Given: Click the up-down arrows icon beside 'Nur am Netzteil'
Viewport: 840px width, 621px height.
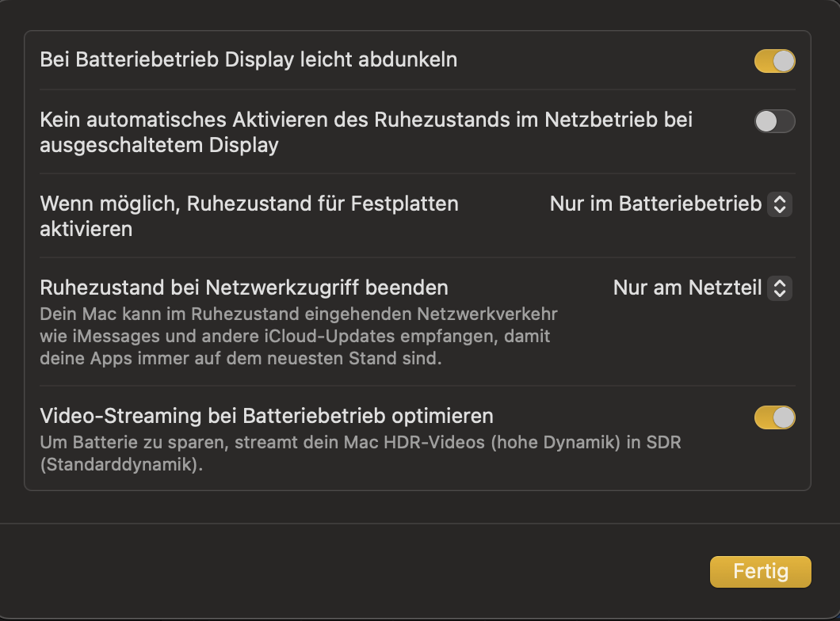Looking at the screenshot, I should [780, 288].
